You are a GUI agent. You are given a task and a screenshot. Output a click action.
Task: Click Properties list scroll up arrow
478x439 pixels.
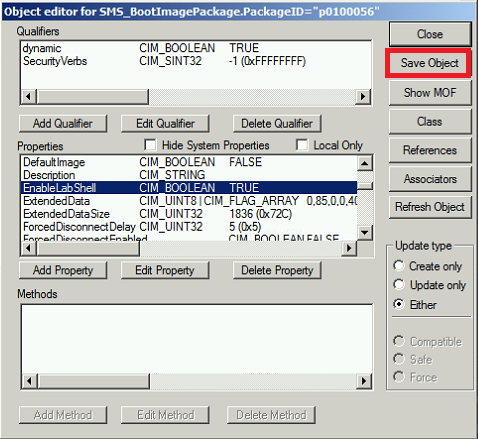point(365,163)
